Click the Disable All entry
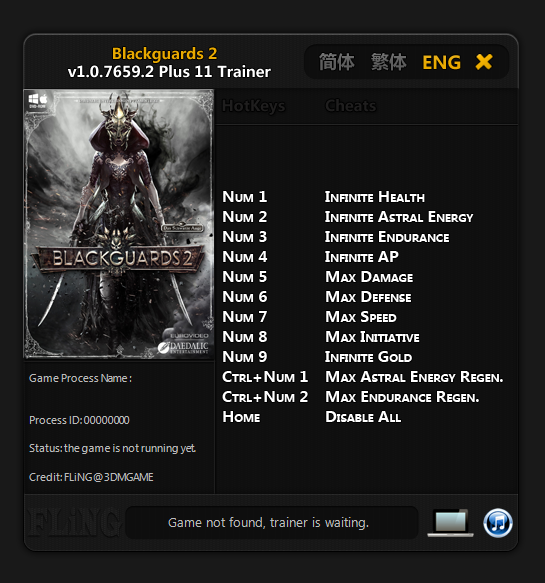Screen dimensions: 545x583 pyautogui.click(x=363, y=417)
